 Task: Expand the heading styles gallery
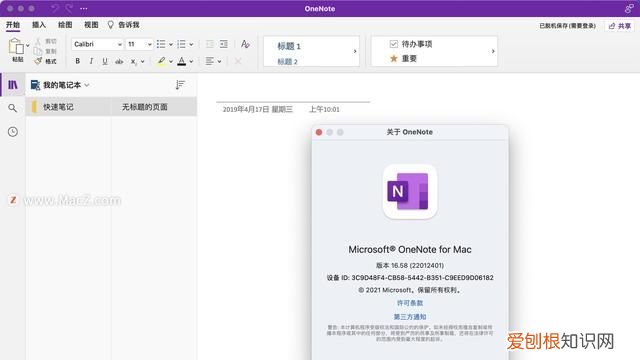[x=355, y=51]
